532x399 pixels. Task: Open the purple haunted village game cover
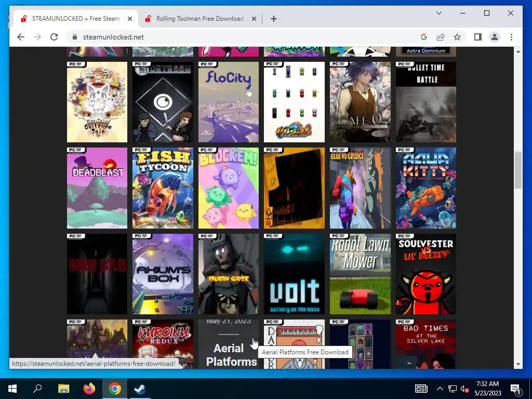(x=97, y=339)
